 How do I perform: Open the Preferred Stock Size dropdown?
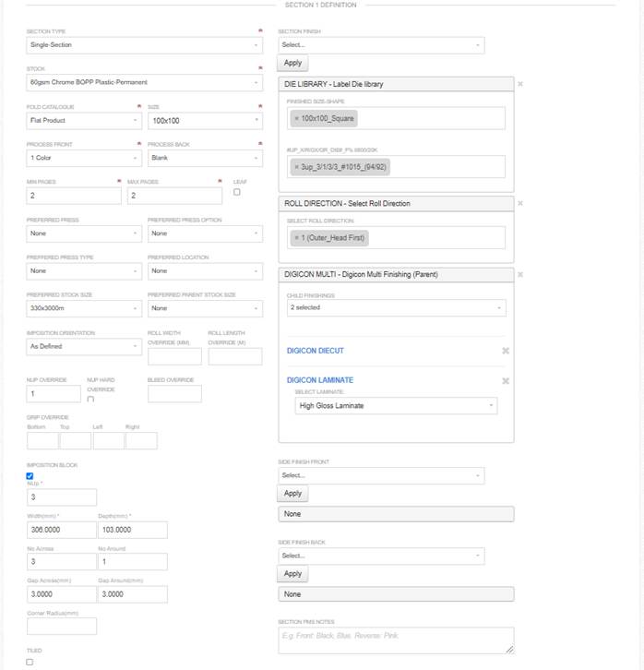84,308
